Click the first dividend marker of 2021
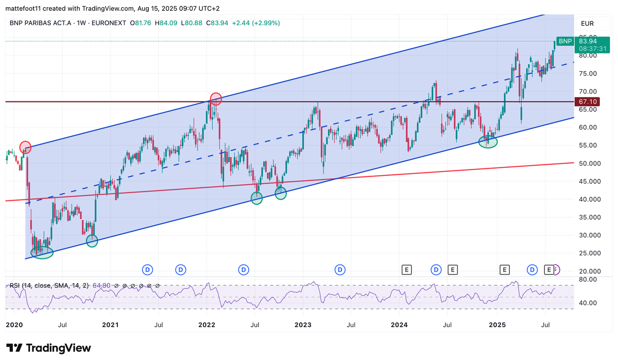 coord(148,269)
